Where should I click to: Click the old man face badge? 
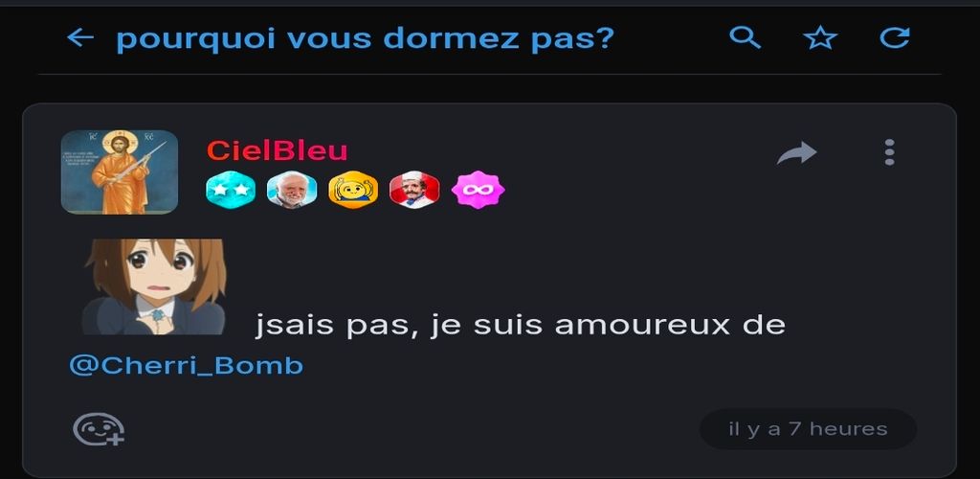(292, 190)
